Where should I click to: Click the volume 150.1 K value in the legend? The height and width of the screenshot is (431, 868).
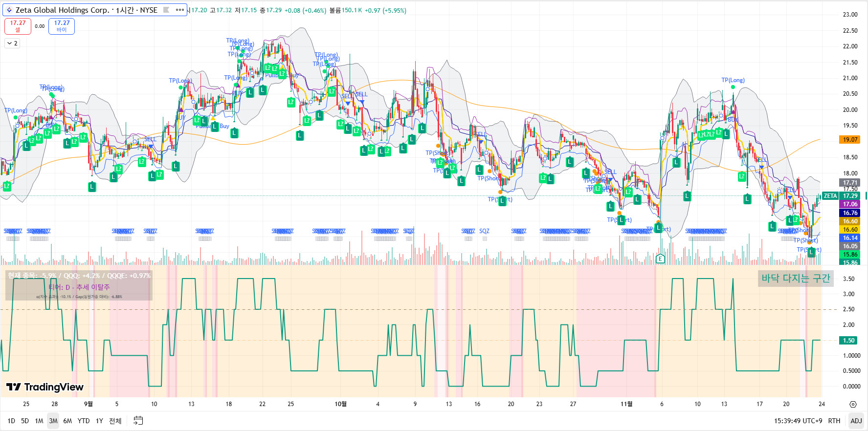352,10
